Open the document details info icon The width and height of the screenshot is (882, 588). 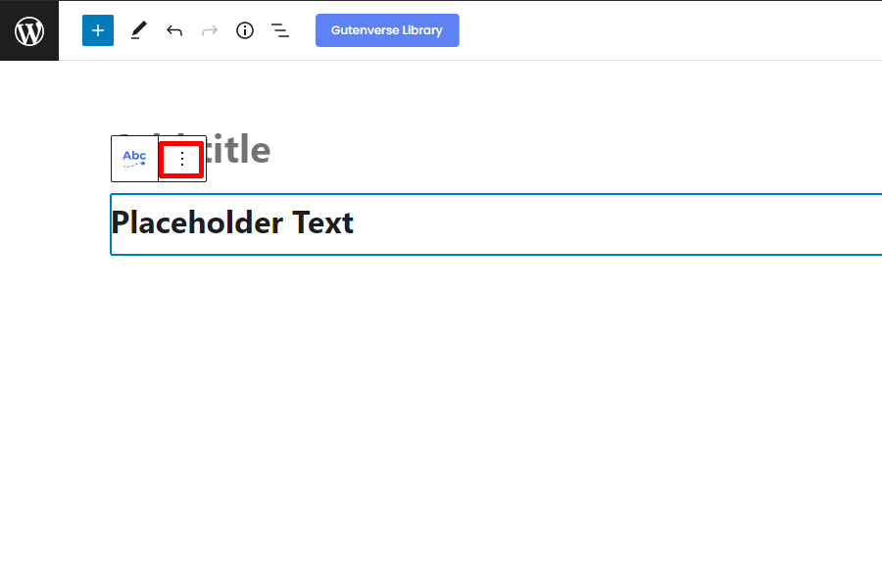click(x=245, y=30)
